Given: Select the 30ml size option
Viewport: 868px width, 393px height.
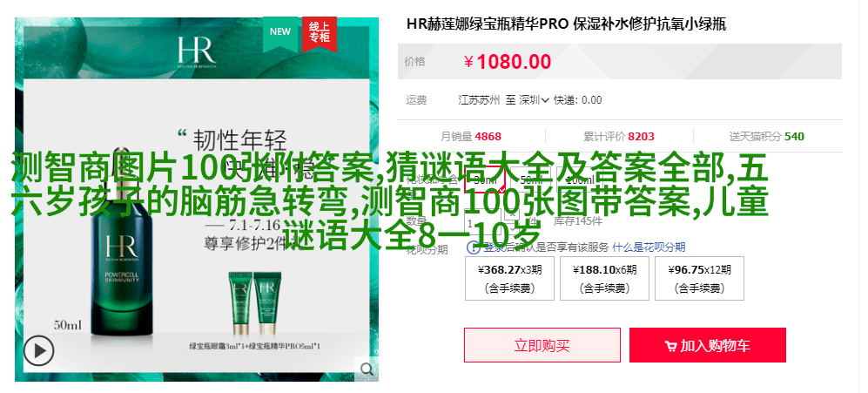Looking at the screenshot, I should click(x=485, y=180).
